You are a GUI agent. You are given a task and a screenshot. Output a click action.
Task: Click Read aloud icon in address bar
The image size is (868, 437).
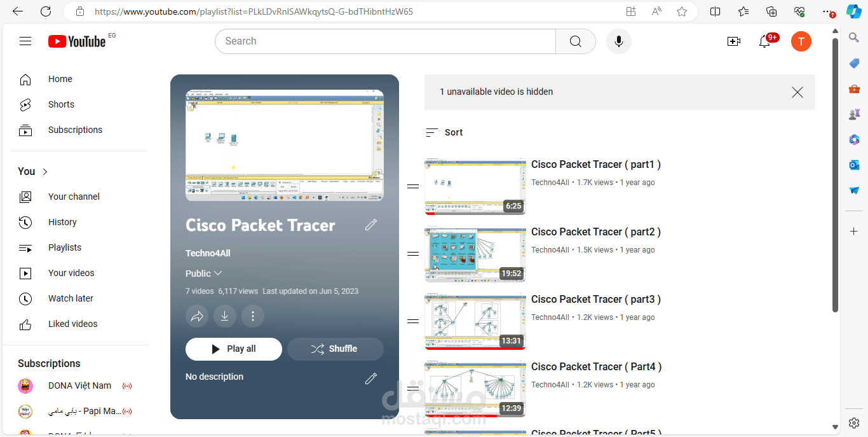point(656,11)
